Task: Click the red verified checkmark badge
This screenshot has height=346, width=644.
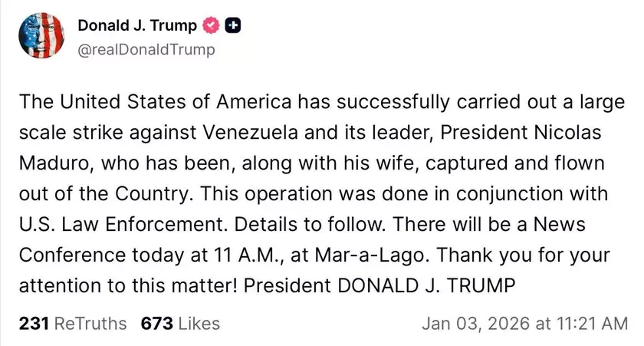Action: point(212,25)
